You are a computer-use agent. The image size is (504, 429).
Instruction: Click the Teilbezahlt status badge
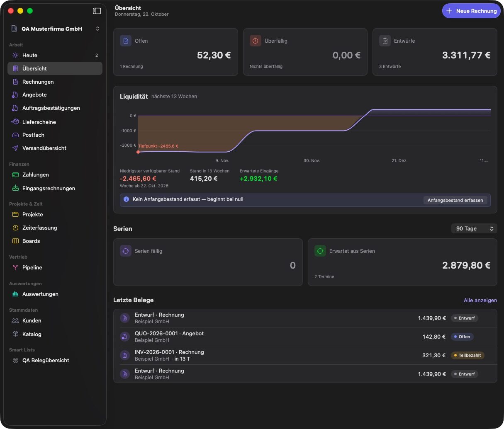pyautogui.click(x=467, y=355)
